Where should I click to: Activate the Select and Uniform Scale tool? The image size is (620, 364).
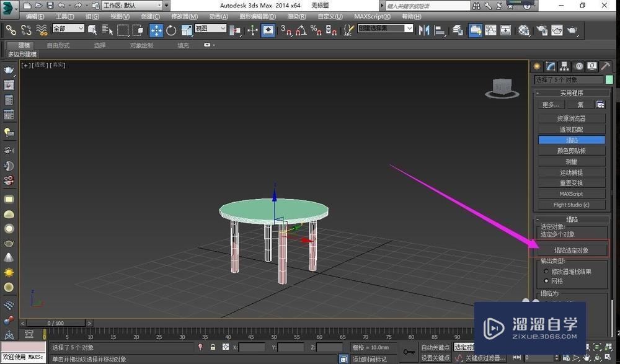[x=186, y=30]
